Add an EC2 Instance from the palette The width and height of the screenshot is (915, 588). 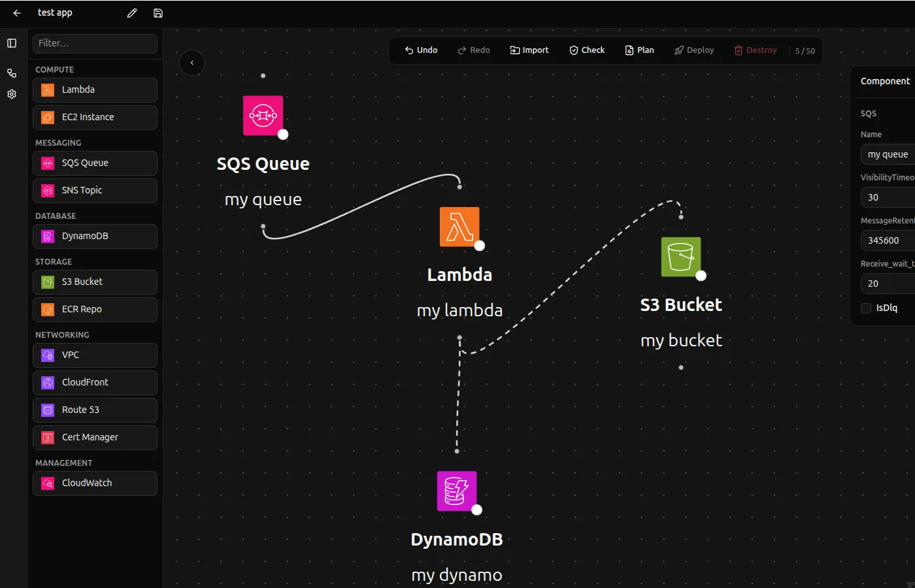pyautogui.click(x=95, y=118)
